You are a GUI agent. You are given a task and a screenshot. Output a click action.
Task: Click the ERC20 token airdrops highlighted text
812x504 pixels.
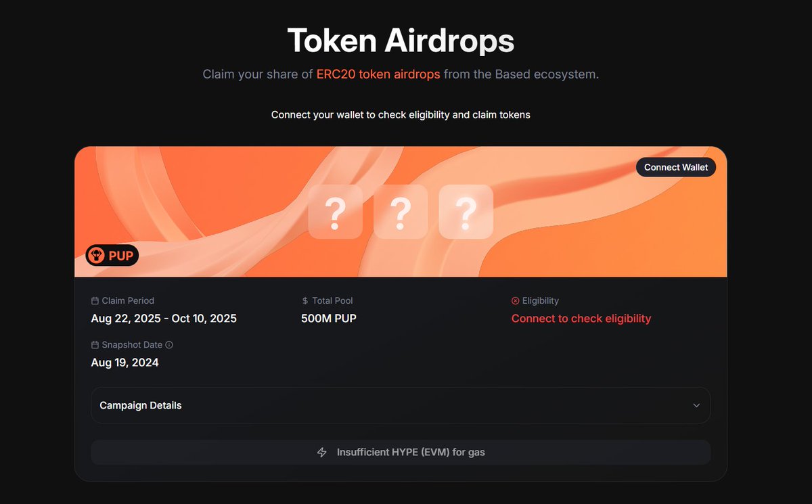click(x=378, y=74)
